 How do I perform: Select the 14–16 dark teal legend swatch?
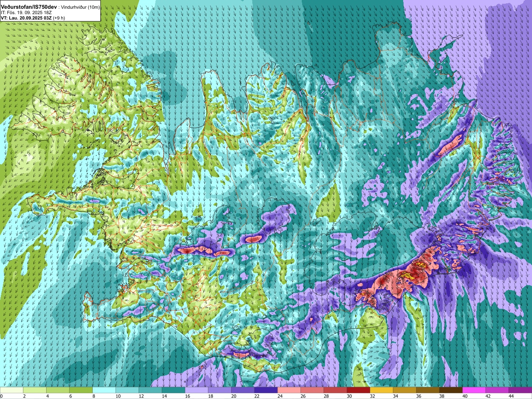click(173, 390)
